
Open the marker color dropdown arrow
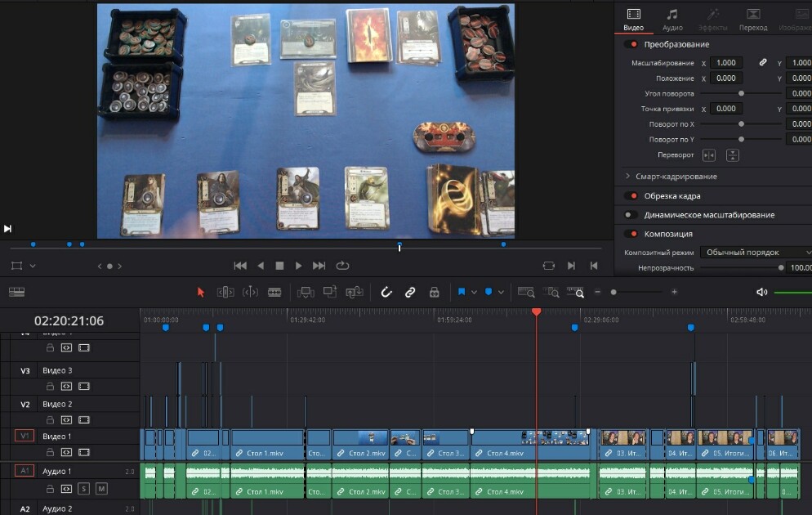click(501, 292)
